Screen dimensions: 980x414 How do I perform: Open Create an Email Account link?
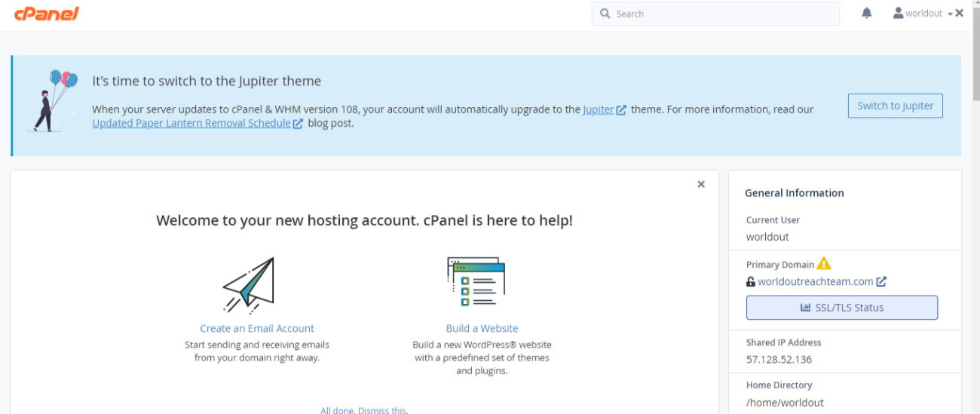257,328
